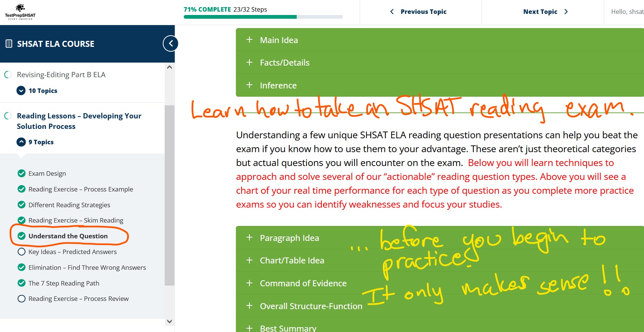Click the green checkmark beside Exam Design
The image size is (644, 332).
(22, 173)
